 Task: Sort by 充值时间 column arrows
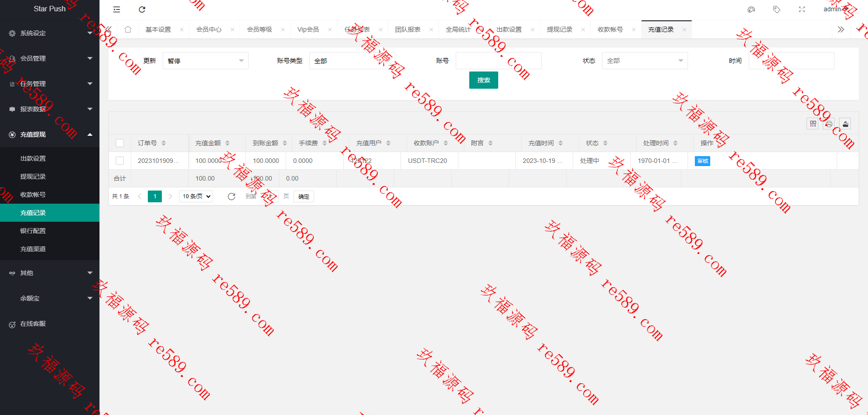(561, 143)
